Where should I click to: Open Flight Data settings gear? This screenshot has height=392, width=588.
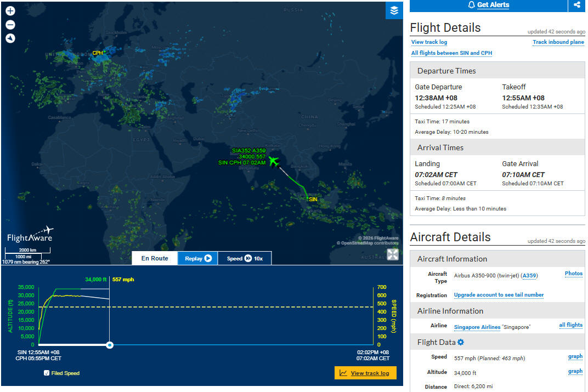[x=461, y=343]
